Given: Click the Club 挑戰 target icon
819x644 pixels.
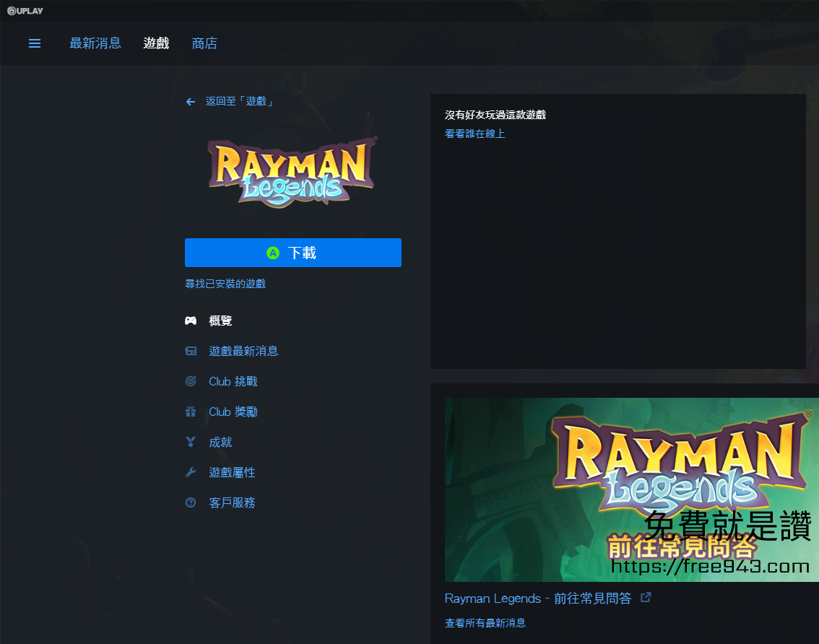Looking at the screenshot, I should [190, 381].
